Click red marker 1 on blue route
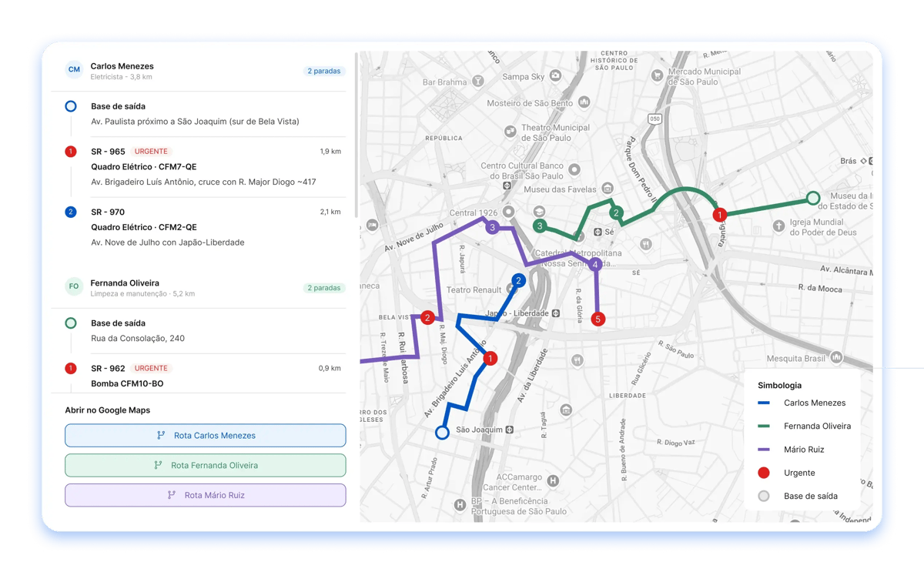Viewport: 924px width, 582px height. pyautogui.click(x=490, y=358)
